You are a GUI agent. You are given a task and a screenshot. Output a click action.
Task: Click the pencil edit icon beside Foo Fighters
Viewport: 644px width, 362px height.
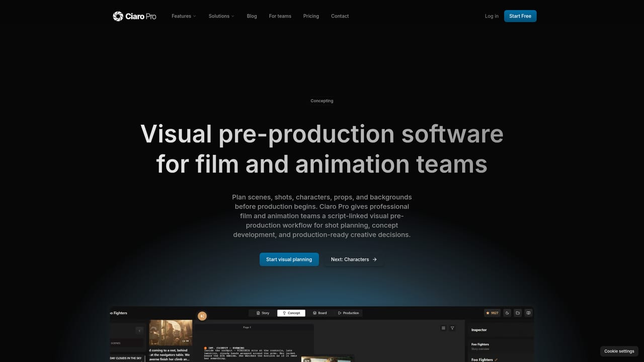(x=496, y=359)
